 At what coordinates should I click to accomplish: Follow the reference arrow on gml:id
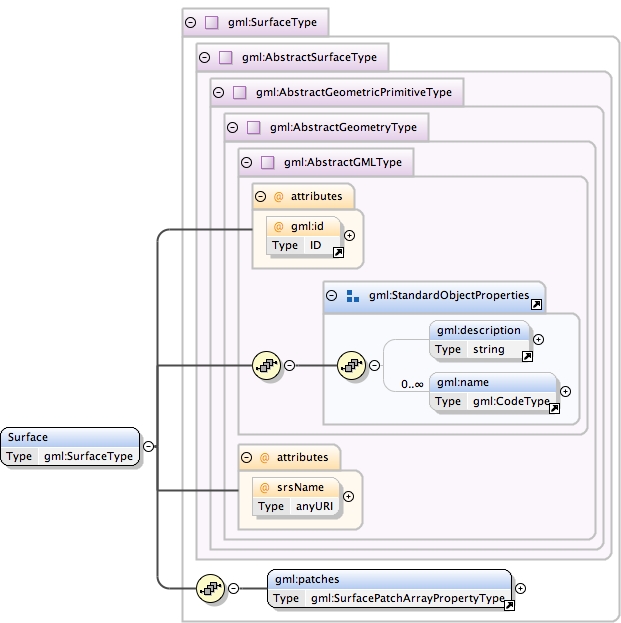click(x=339, y=252)
